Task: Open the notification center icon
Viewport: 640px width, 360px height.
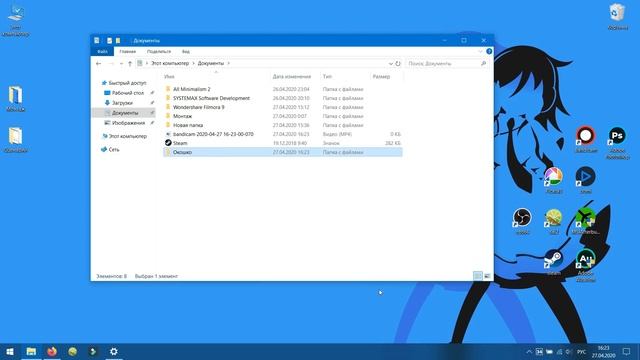Action: (627, 351)
